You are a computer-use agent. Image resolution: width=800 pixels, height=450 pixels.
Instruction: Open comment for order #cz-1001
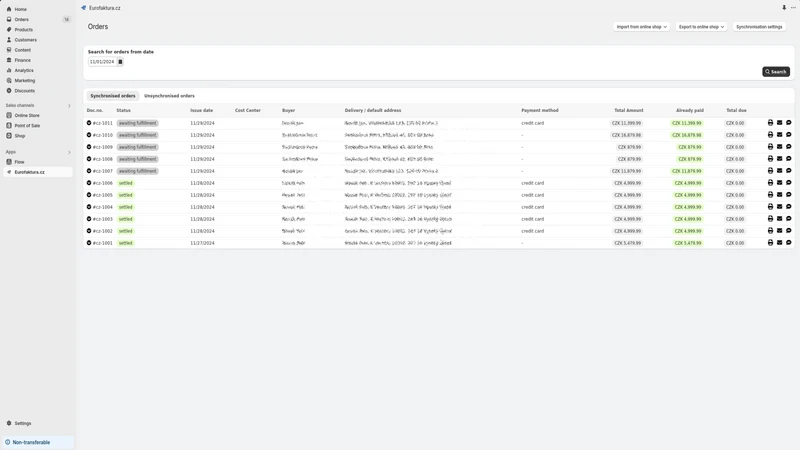[x=789, y=242]
